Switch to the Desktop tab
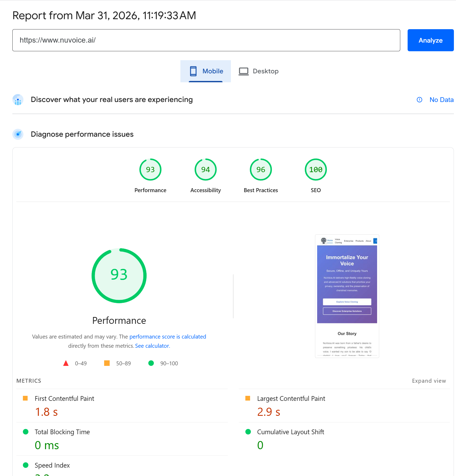 259,71
